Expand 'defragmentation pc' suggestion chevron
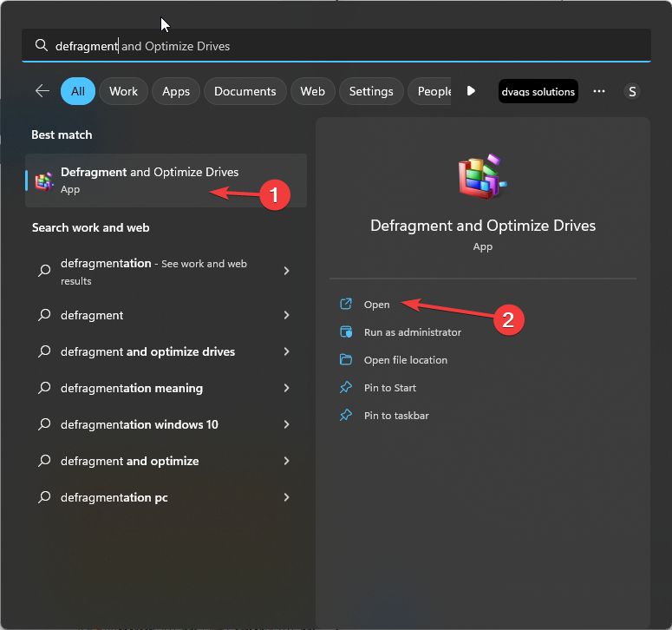672x630 pixels. pos(287,497)
